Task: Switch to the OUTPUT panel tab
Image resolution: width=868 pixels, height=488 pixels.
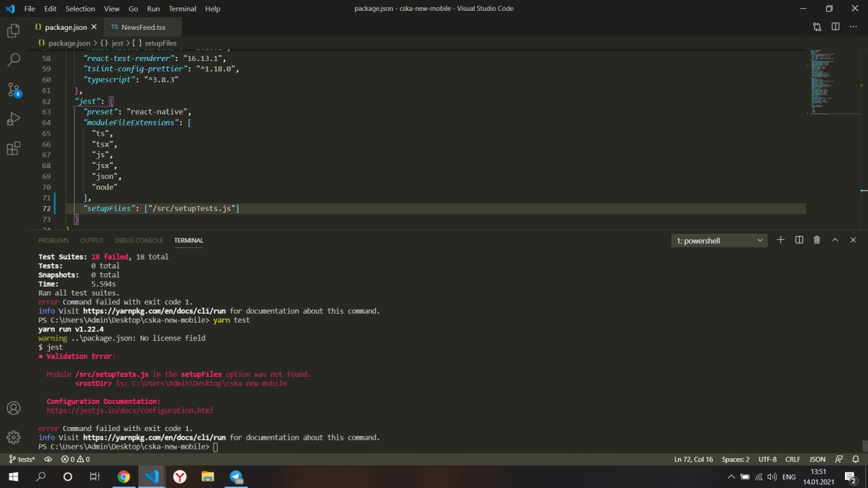Action: [x=92, y=240]
